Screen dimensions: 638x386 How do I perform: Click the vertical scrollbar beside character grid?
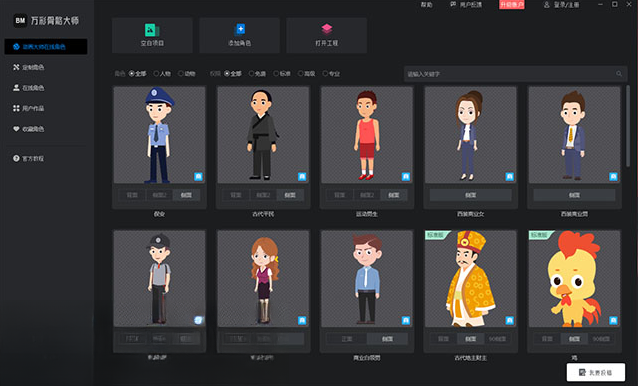pos(628,126)
